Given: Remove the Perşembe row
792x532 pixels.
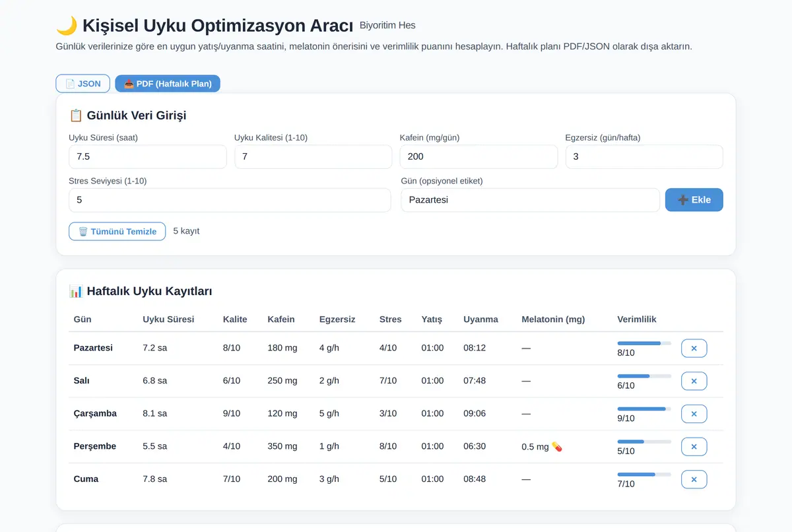Looking at the screenshot, I should pyautogui.click(x=694, y=447).
